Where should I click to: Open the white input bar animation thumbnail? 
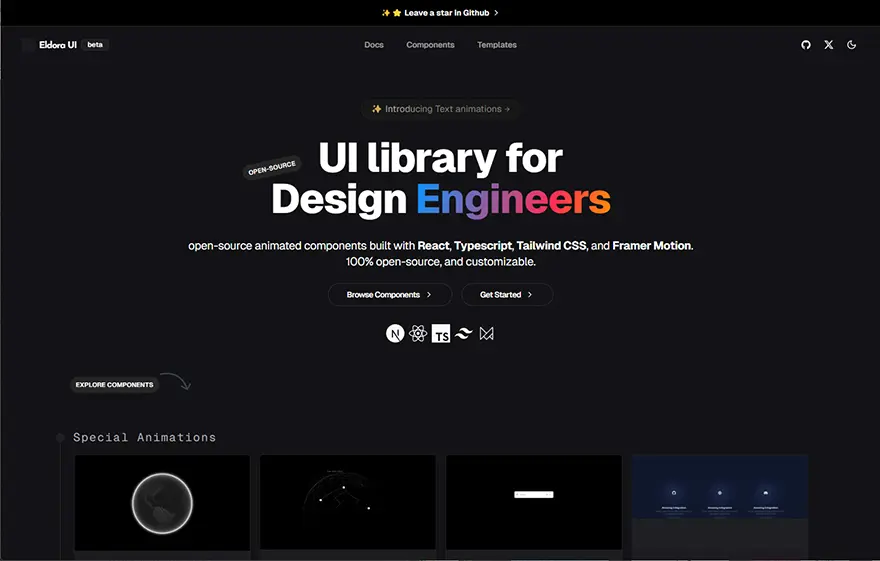click(534, 502)
